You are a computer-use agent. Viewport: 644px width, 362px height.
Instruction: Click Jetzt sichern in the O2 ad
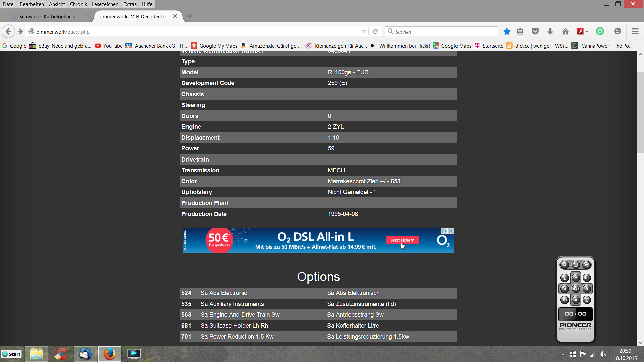[x=402, y=240]
